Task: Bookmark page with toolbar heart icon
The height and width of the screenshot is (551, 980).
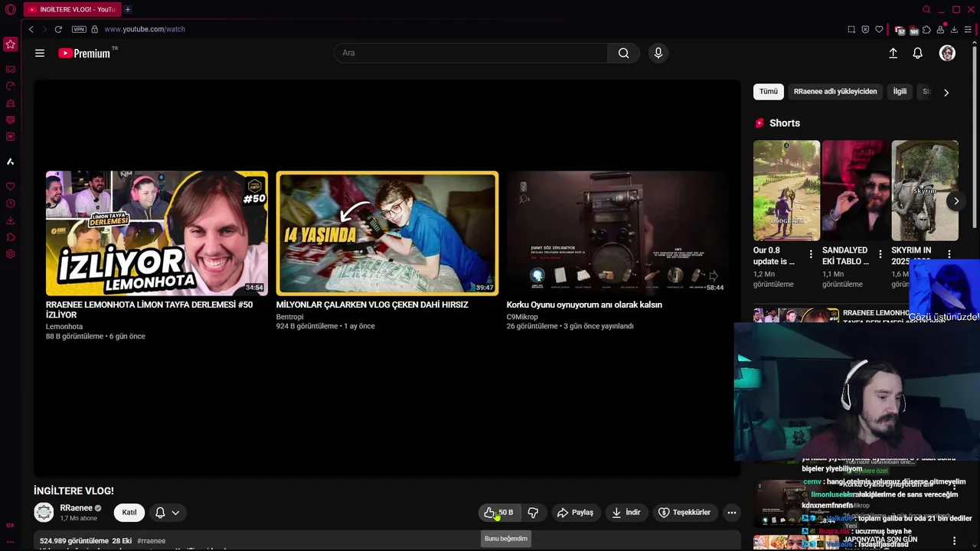Action: pos(879,29)
